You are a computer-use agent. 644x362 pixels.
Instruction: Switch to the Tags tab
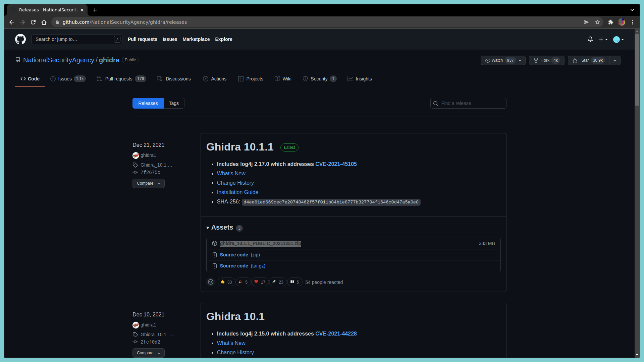(174, 103)
